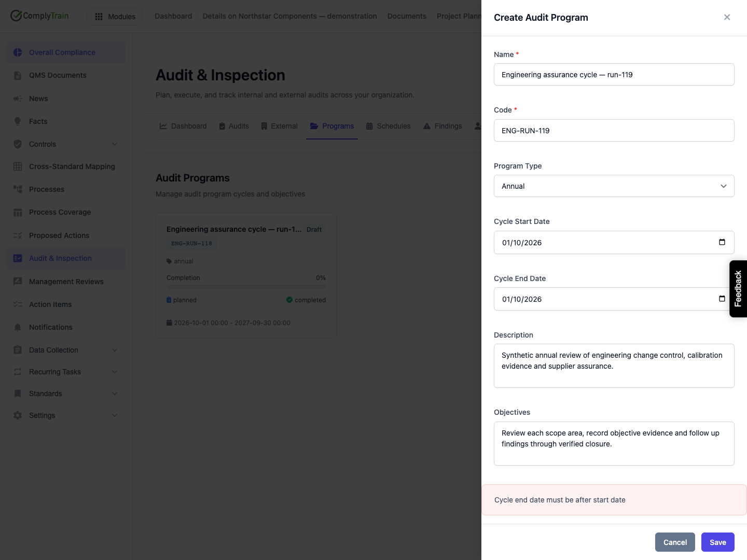The width and height of the screenshot is (747, 560).
Task: Open the Documents top navigation link
Action: (x=407, y=16)
